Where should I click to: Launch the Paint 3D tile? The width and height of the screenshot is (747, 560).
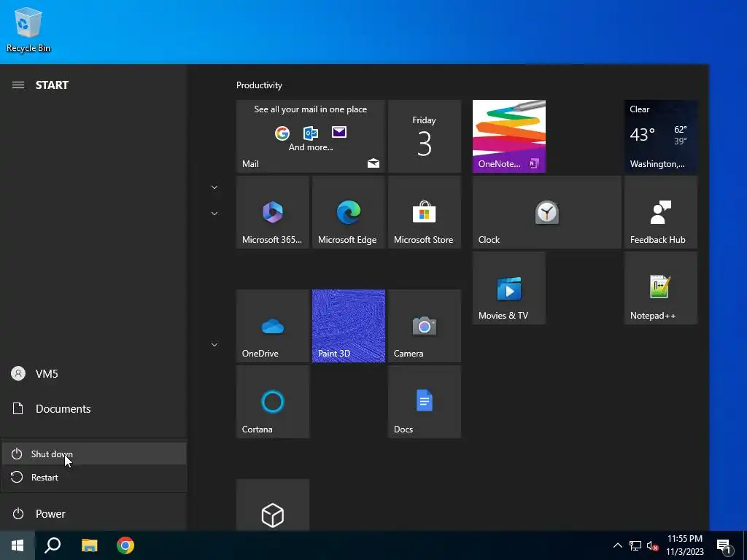pos(348,326)
